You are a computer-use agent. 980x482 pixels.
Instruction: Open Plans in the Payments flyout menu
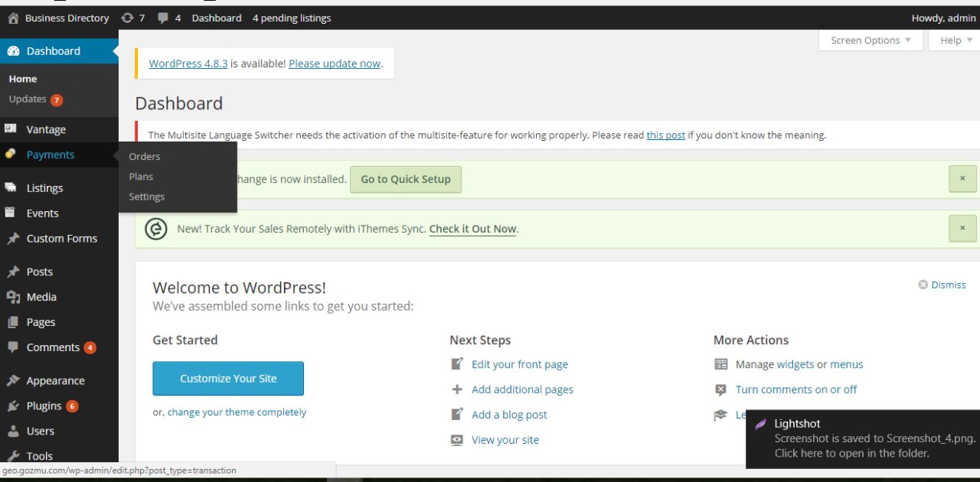click(x=141, y=176)
